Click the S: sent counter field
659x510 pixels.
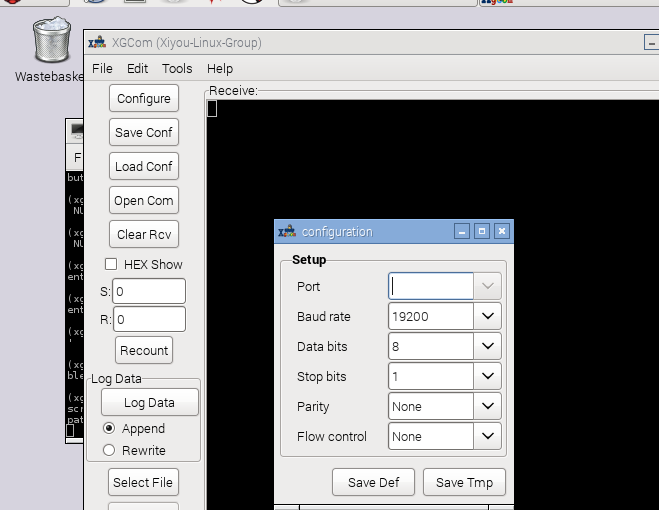(149, 291)
